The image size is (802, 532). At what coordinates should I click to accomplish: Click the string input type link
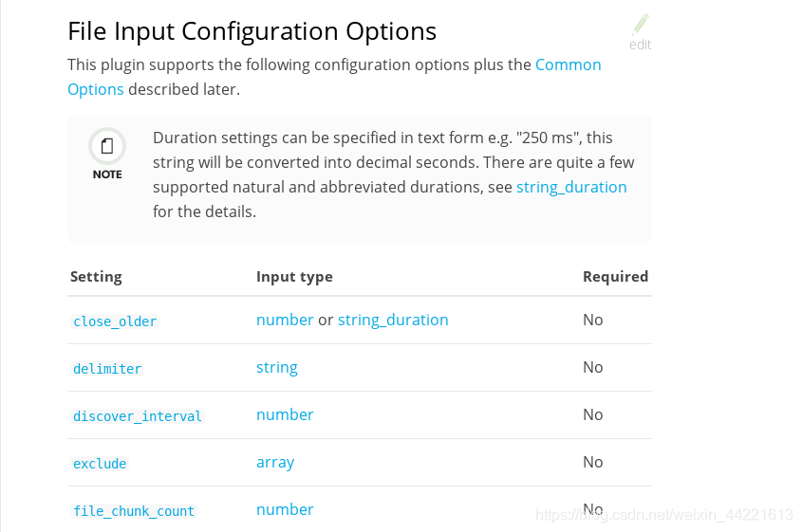(x=277, y=367)
